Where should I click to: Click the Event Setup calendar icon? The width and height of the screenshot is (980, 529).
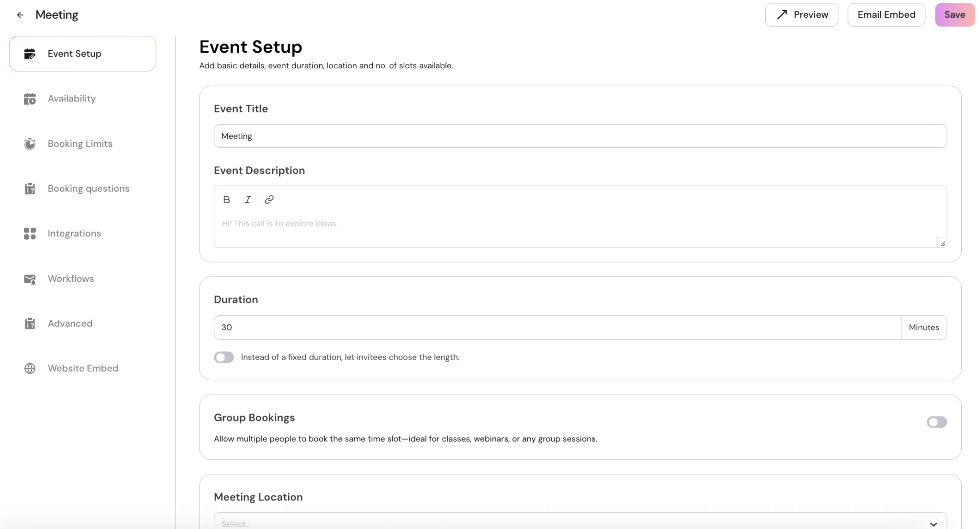[30, 54]
